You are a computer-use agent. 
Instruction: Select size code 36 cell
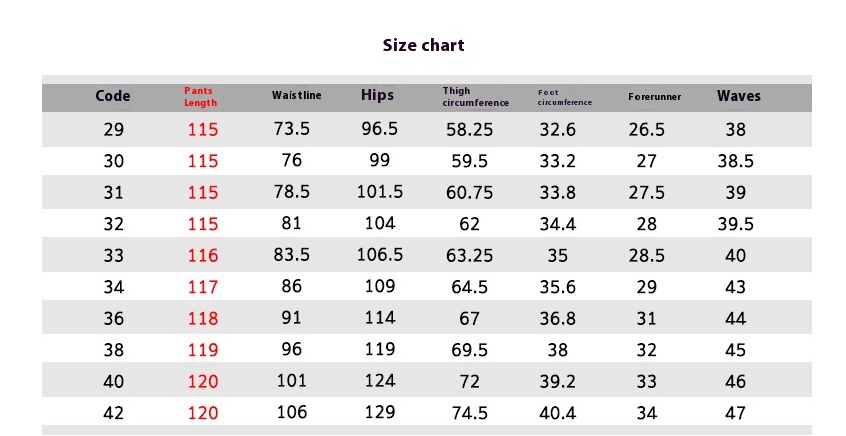pos(114,318)
